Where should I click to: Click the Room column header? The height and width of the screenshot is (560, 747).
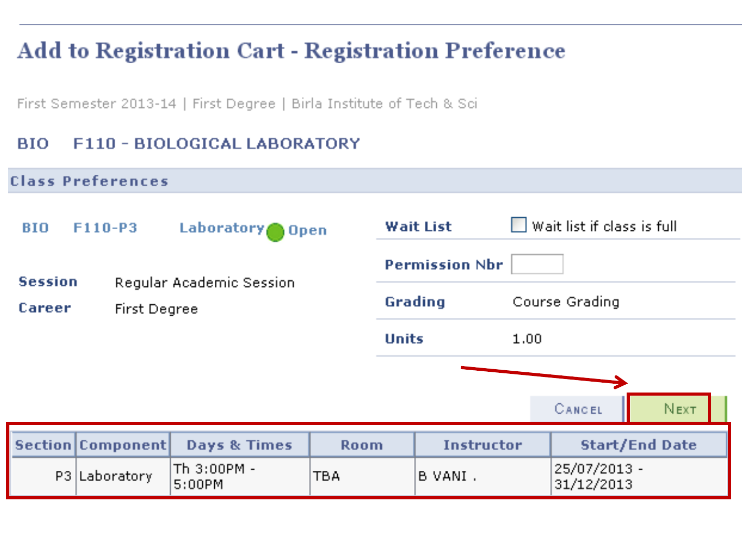pos(362,445)
